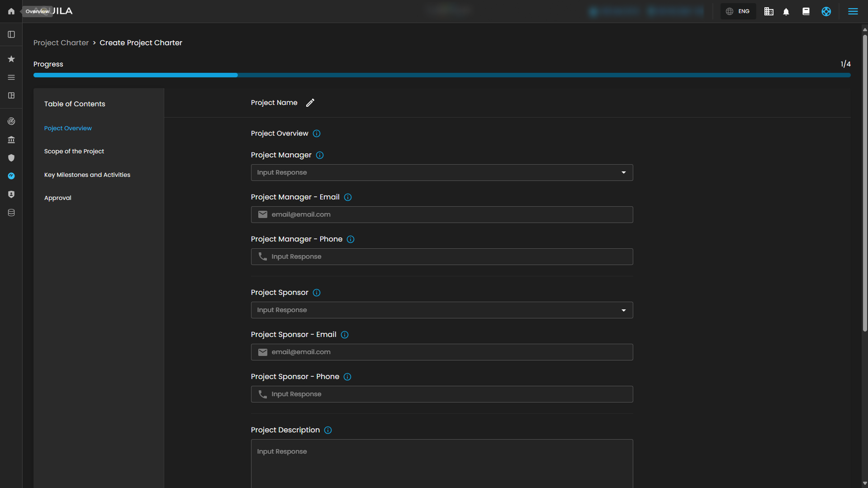Click the blue Progress bar
This screenshot has width=868, height=488.
pos(136,75)
